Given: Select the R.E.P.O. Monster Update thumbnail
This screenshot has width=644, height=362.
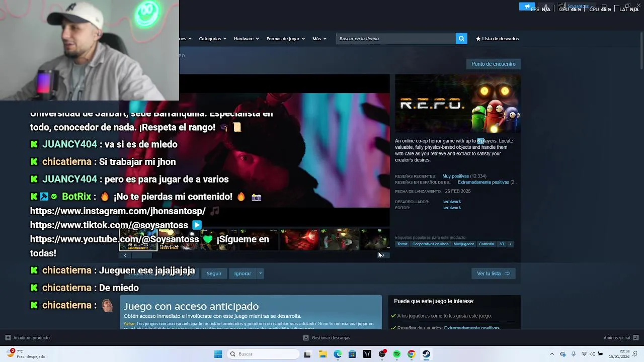Looking at the screenshot, I should click(138, 240).
